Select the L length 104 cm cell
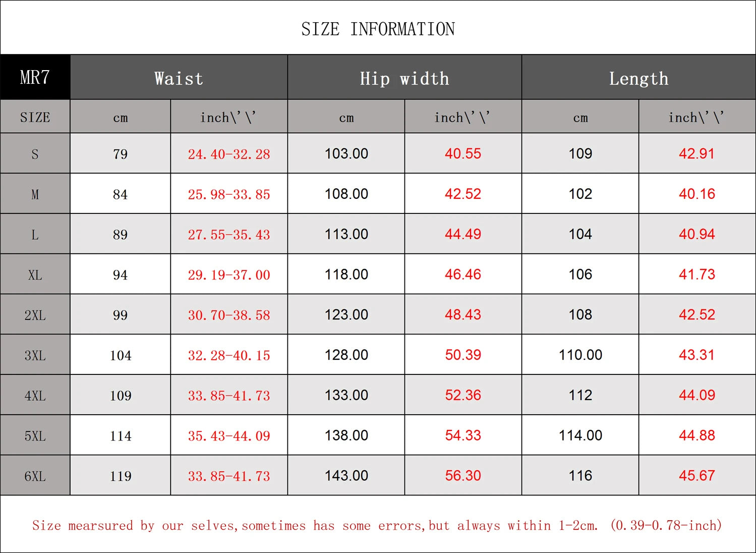The height and width of the screenshot is (553, 756). click(x=580, y=234)
